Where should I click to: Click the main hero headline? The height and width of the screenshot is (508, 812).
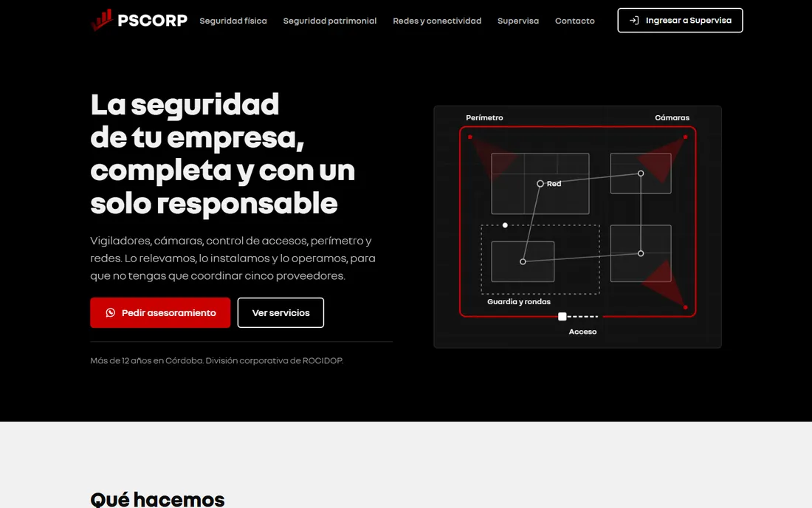pyautogui.click(x=223, y=154)
